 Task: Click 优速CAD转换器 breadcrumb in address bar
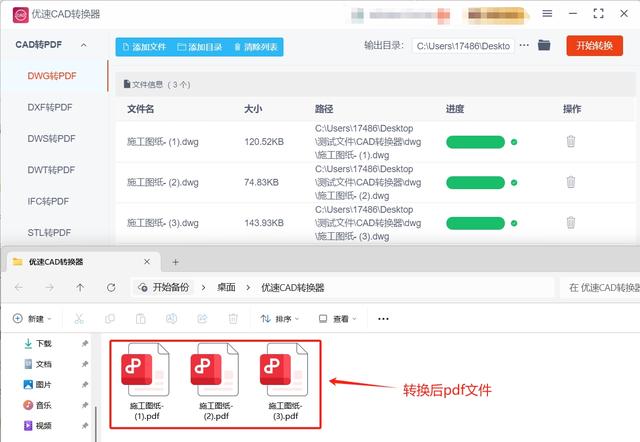pyautogui.click(x=293, y=287)
